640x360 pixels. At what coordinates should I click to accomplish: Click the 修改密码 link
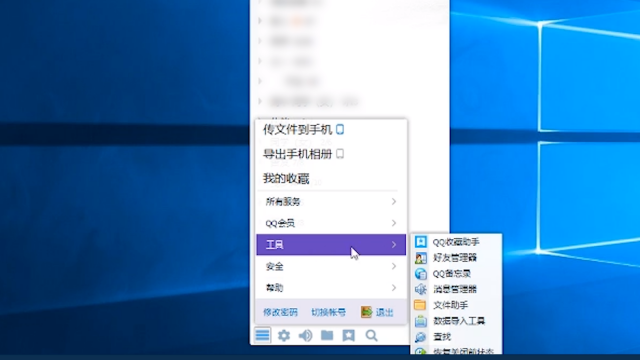[280, 312]
